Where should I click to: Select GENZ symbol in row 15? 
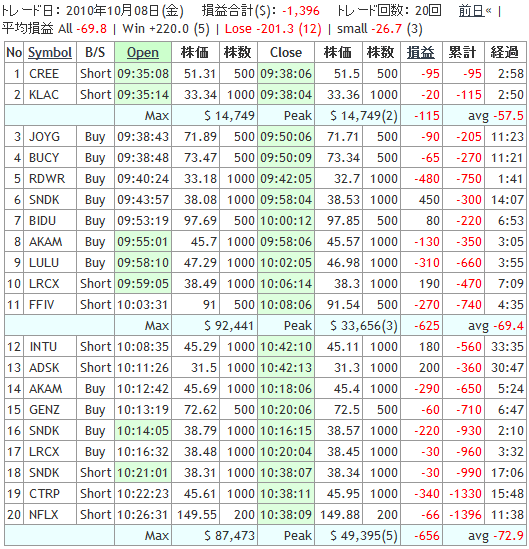(44, 410)
